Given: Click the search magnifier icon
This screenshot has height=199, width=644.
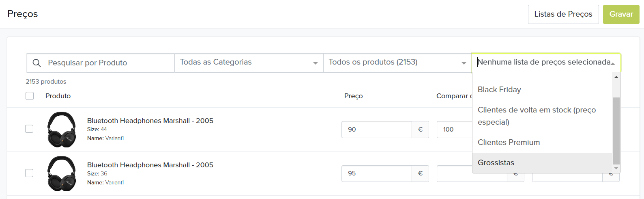Looking at the screenshot, I should click(36, 63).
